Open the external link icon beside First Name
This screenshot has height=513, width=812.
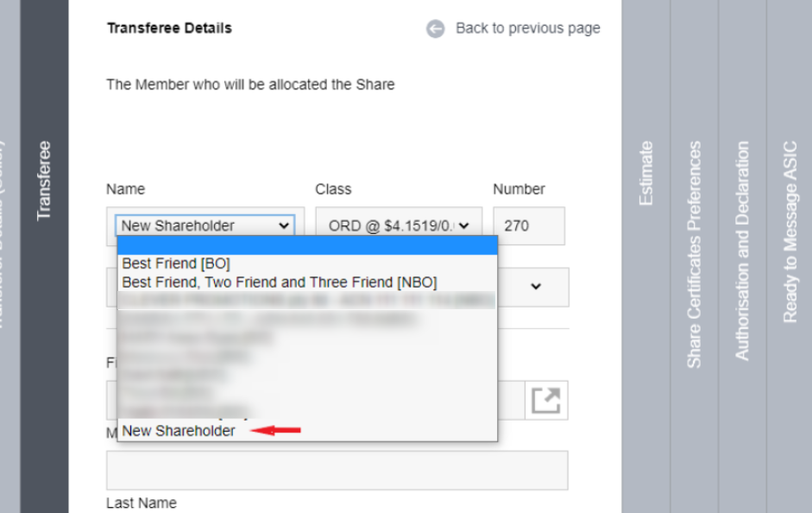pos(544,400)
